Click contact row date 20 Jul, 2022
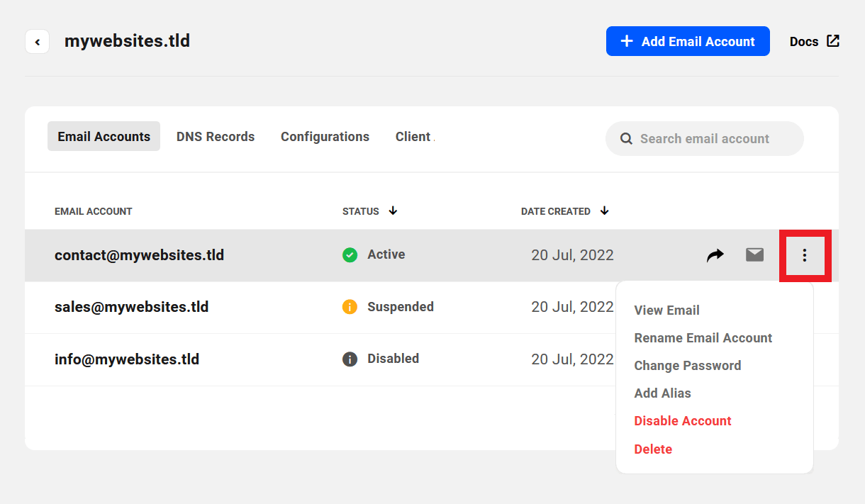Viewport: 865px width, 504px height. 572,255
